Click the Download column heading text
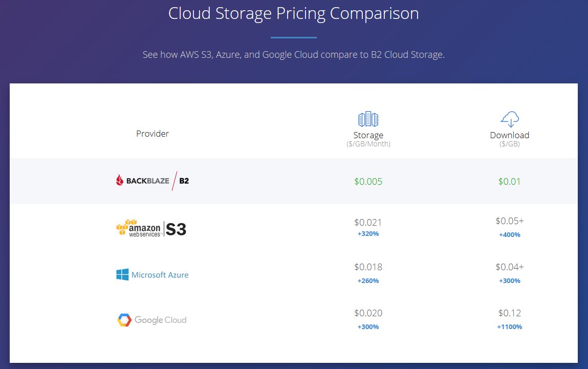This screenshot has width=588, height=369. (x=510, y=135)
